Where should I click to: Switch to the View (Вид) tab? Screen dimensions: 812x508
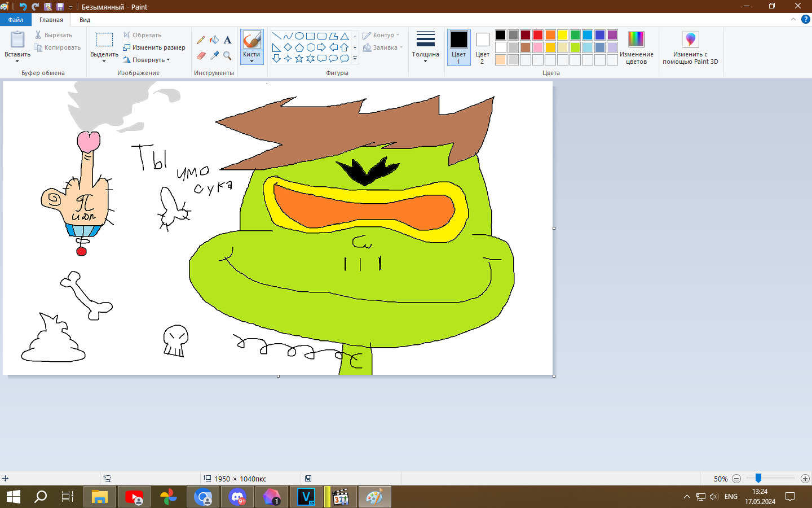(85, 20)
